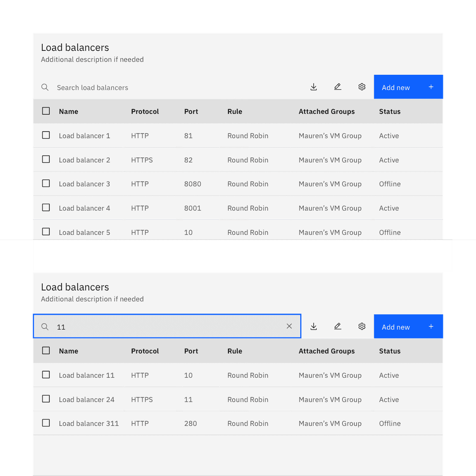The height and width of the screenshot is (476, 476).
Task: Click the search magnifier in the filtered table
Action: [x=45, y=326]
